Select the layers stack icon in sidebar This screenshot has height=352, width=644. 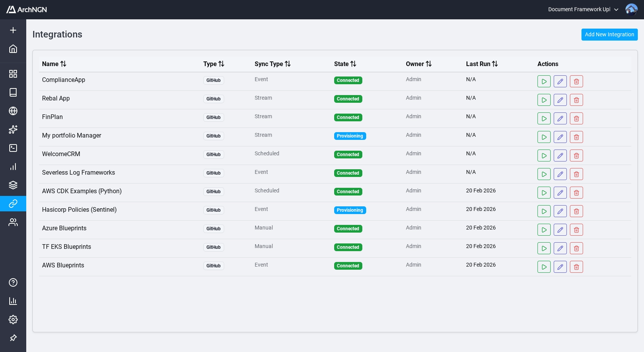coord(13,185)
